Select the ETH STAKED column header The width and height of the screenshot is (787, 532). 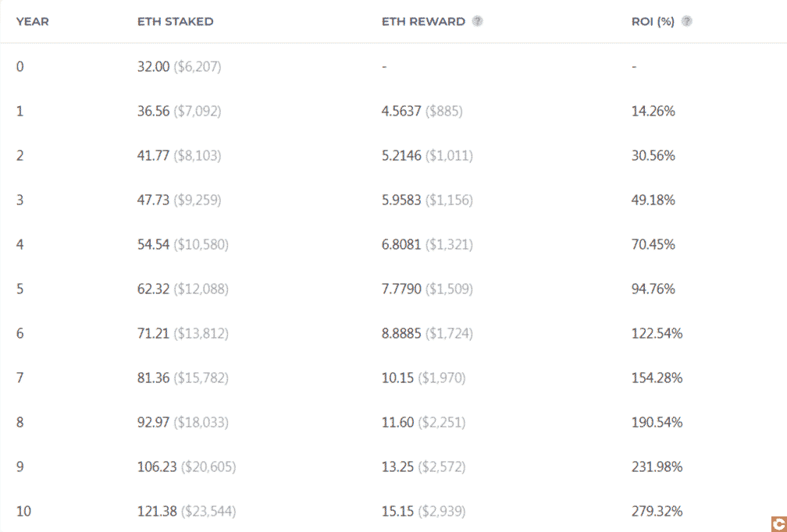[175, 22]
